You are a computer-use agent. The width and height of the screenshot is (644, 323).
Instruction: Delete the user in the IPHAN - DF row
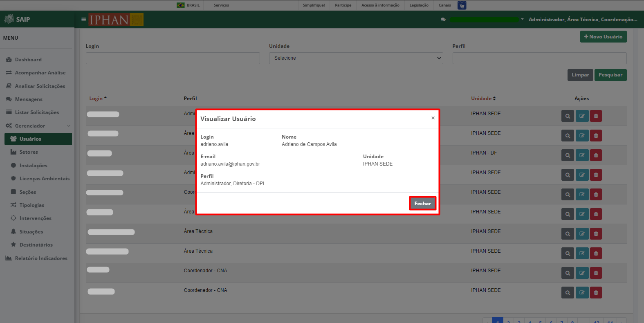point(596,155)
